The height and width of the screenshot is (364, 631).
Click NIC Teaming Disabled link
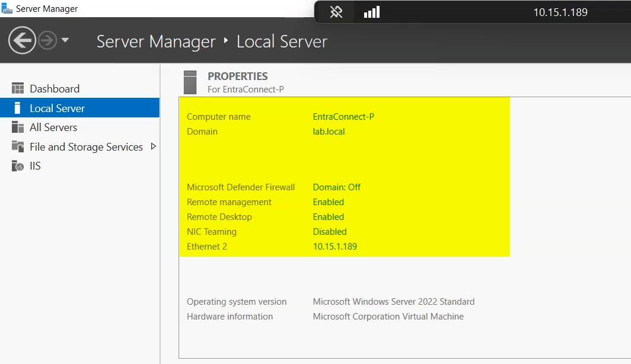(x=330, y=232)
